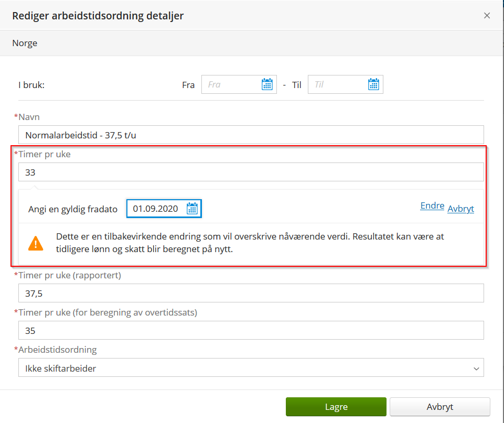Open the Fra date calendar picker
The height and width of the screenshot is (423, 504).
267,84
